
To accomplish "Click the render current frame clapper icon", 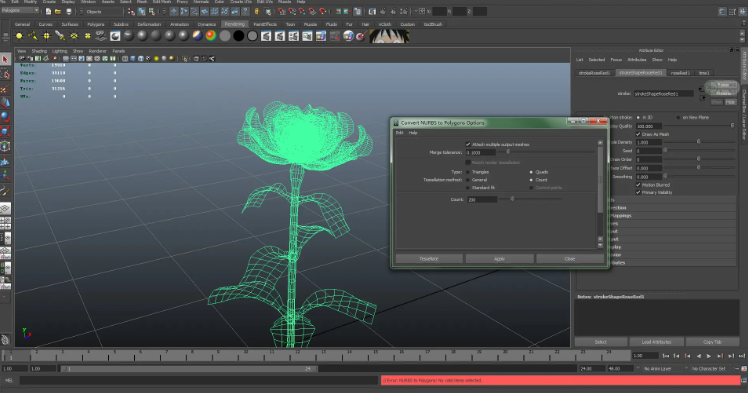I will 266,36.
